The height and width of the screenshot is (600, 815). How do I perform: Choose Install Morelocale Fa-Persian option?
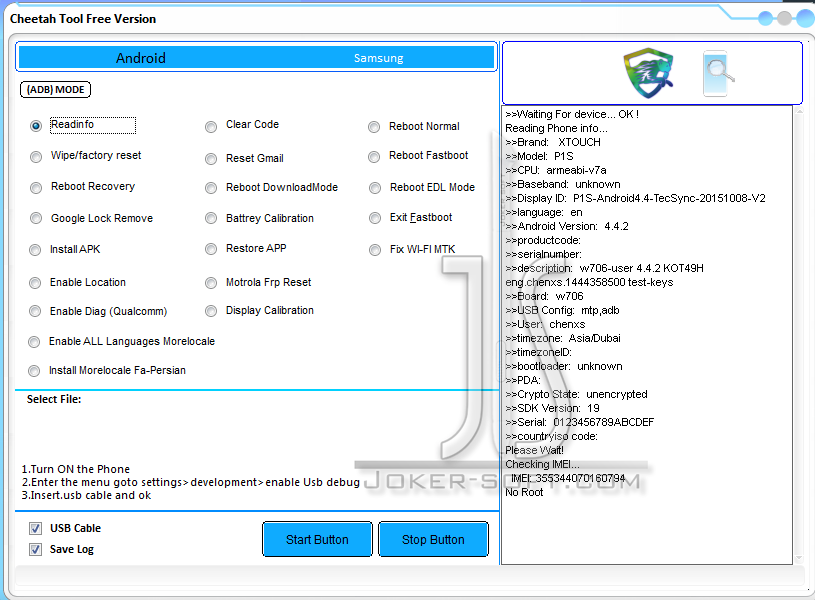pyautogui.click(x=34, y=371)
